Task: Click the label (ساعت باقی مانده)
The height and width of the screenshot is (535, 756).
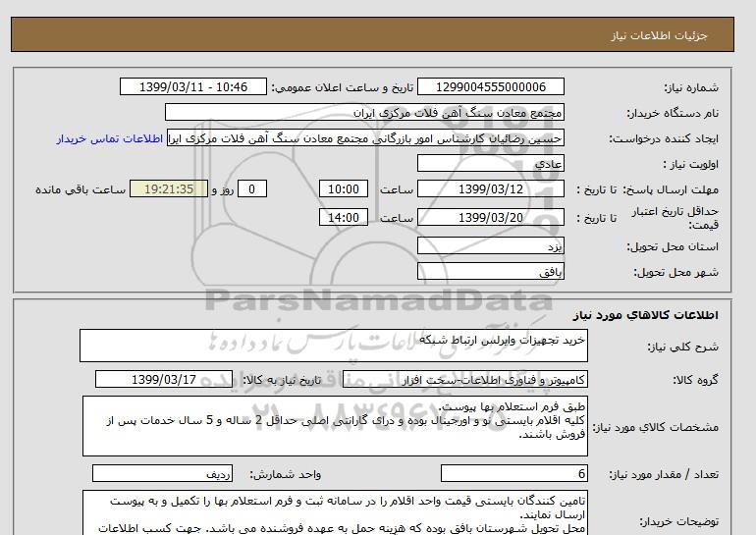Action: [81, 189]
